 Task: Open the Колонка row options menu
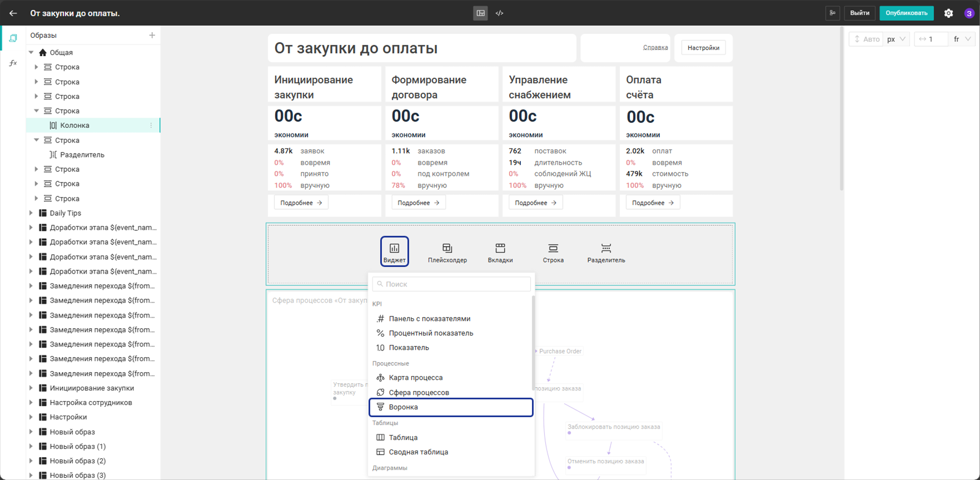pyautogui.click(x=151, y=126)
